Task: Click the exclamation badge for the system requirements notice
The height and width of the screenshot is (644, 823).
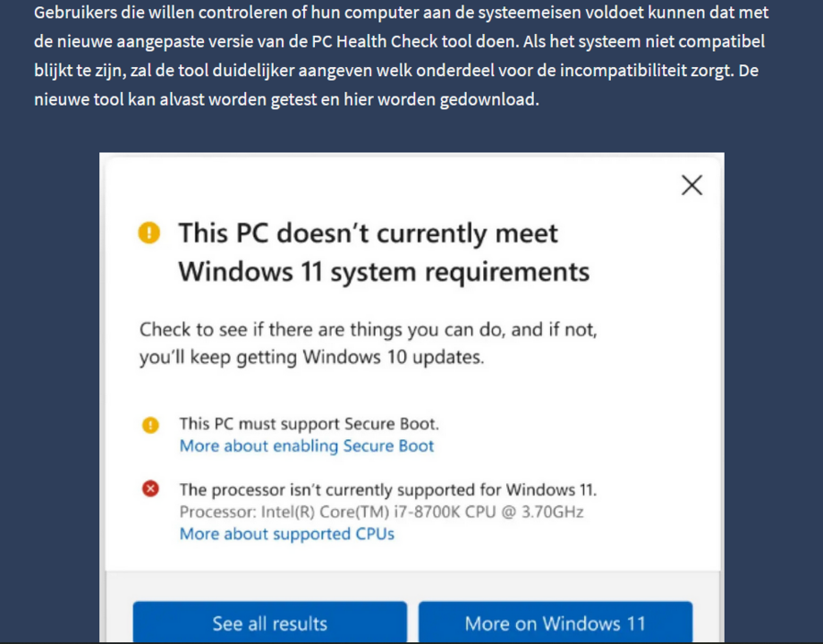Action: pos(149,233)
